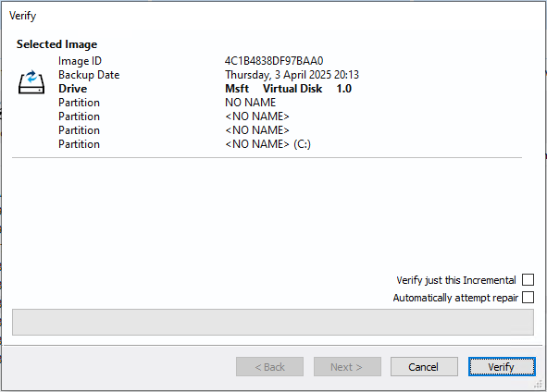This screenshot has height=392, width=547.
Task: Click the first partition named NO NAME
Action: click(x=250, y=103)
